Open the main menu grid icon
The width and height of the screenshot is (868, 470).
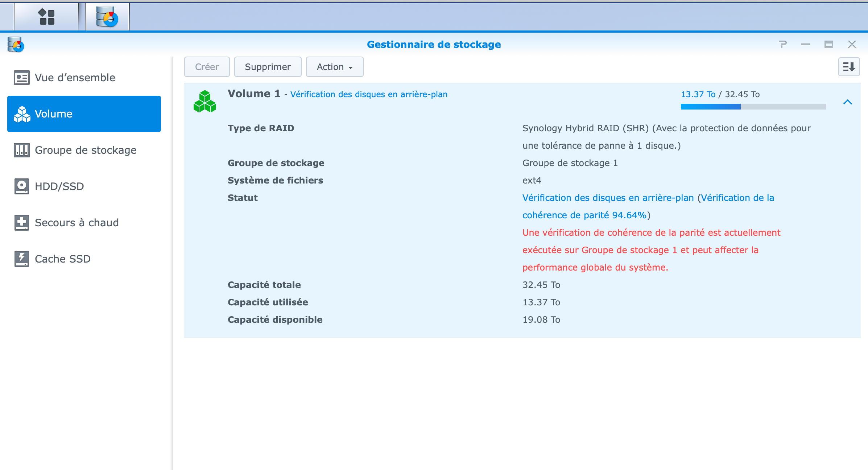46,17
